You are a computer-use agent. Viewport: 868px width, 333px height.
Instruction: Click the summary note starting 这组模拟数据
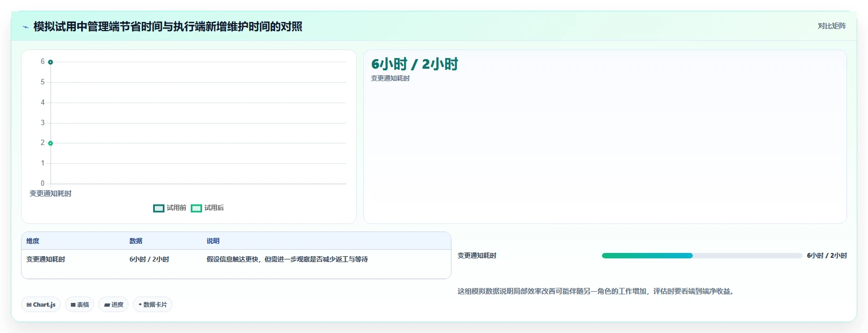tap(597, 292)
